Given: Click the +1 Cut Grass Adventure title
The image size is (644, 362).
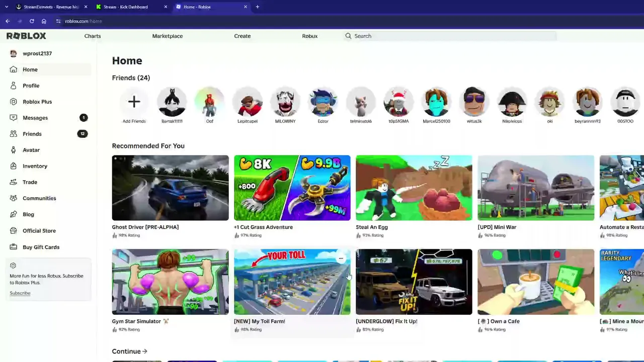Looking at the screenshot, I should (x=263, y=227).
